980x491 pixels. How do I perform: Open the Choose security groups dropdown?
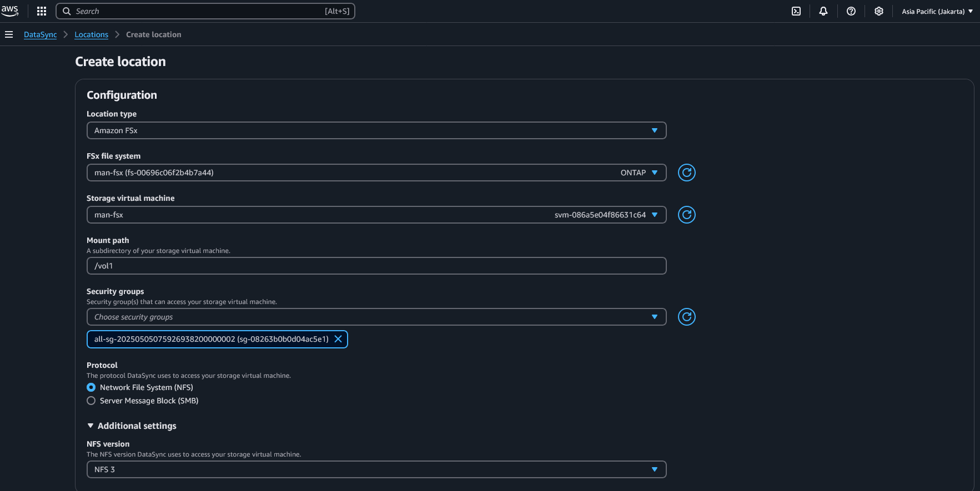click(376, 317)
